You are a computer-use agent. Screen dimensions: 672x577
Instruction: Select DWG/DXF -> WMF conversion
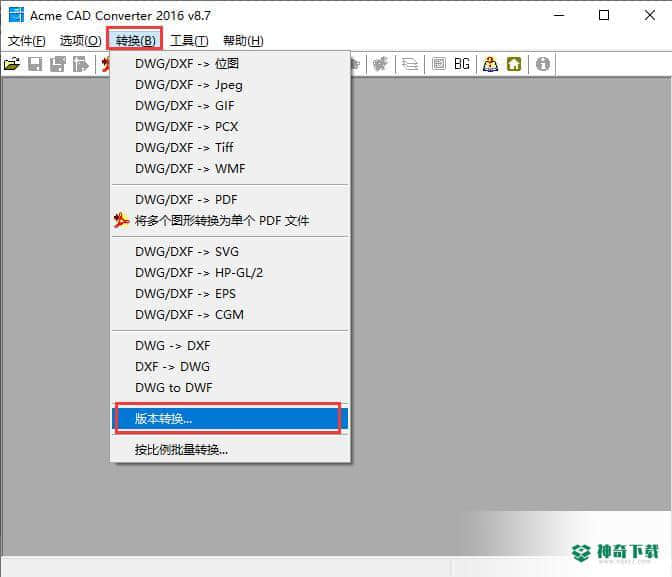pyautogui.click(x=230, y=168)
